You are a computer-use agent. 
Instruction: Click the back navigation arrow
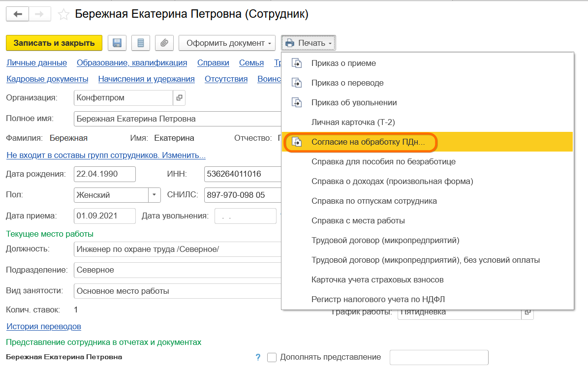18,14
